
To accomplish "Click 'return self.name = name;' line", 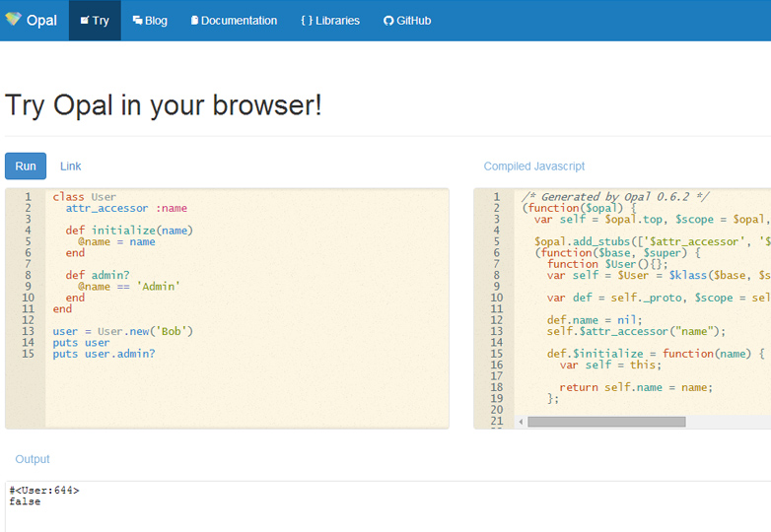I will point(636,387).
